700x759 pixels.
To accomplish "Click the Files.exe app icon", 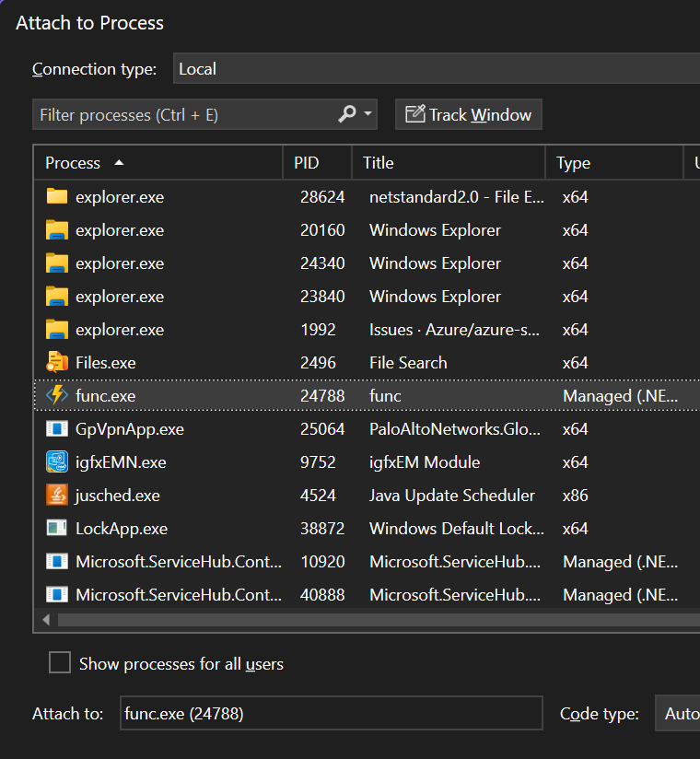I will click(57, 363).
